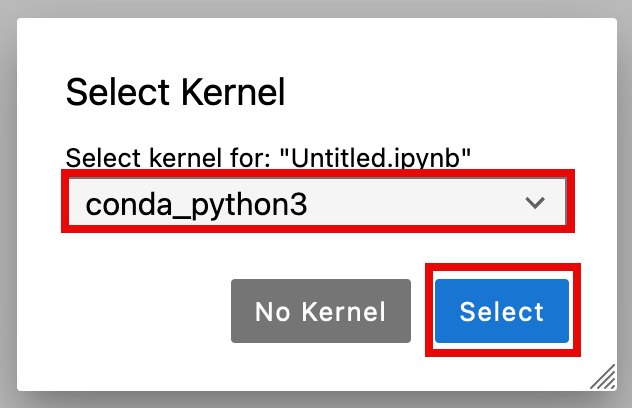Open the conda_python3 kernel dropdown
Viewport: 632px width, 408px height.
pos(316,203)
